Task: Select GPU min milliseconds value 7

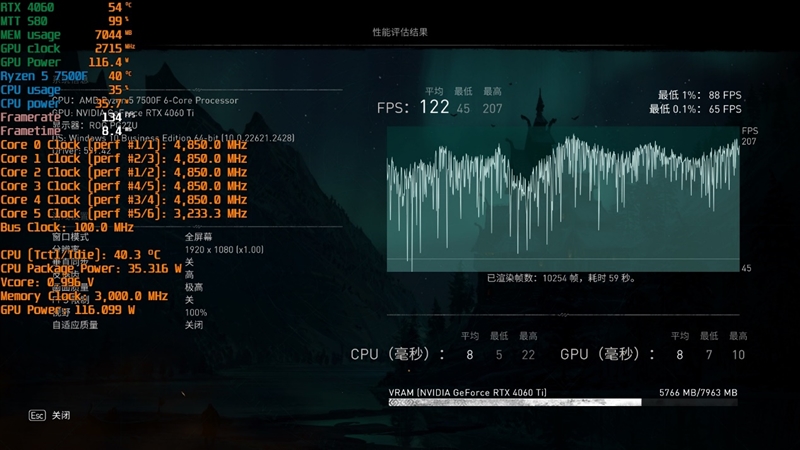Action: (x=709, y=355)
